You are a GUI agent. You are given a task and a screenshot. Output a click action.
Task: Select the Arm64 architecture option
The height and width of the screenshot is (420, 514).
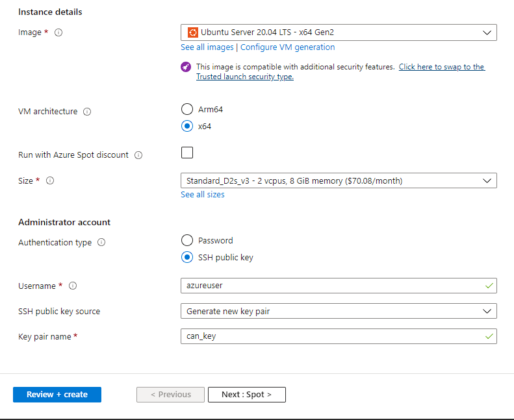tap(187, 110)
